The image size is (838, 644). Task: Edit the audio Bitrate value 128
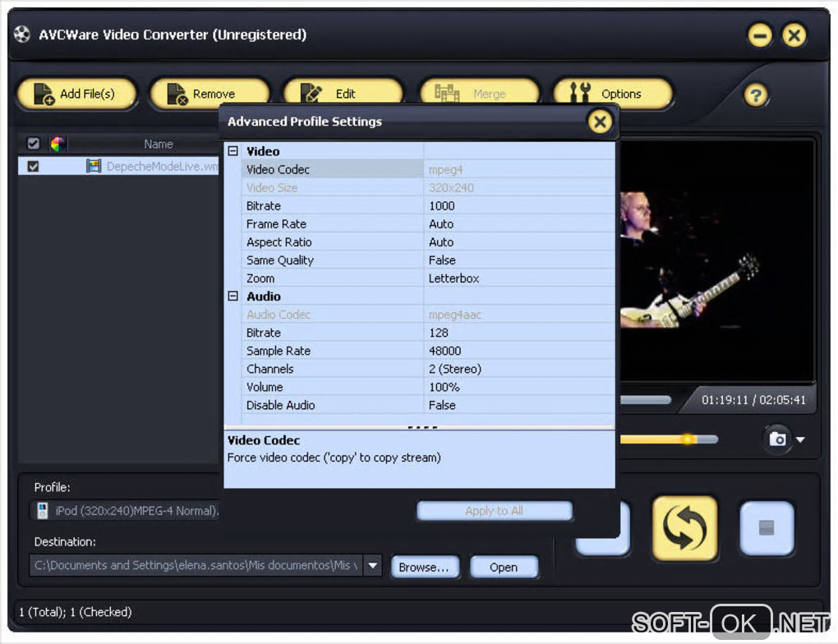coord(519,333)
